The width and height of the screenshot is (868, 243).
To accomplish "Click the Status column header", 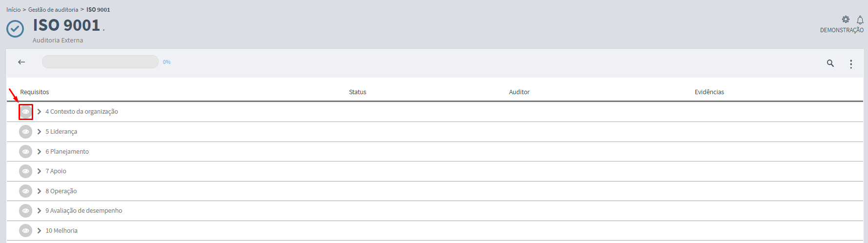I will click(x=357, y=92).
